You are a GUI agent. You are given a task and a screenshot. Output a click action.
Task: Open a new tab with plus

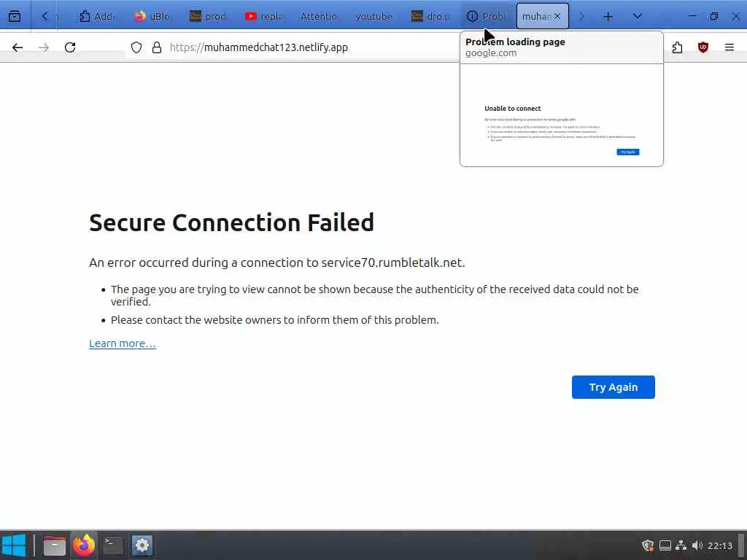[608, 16]
